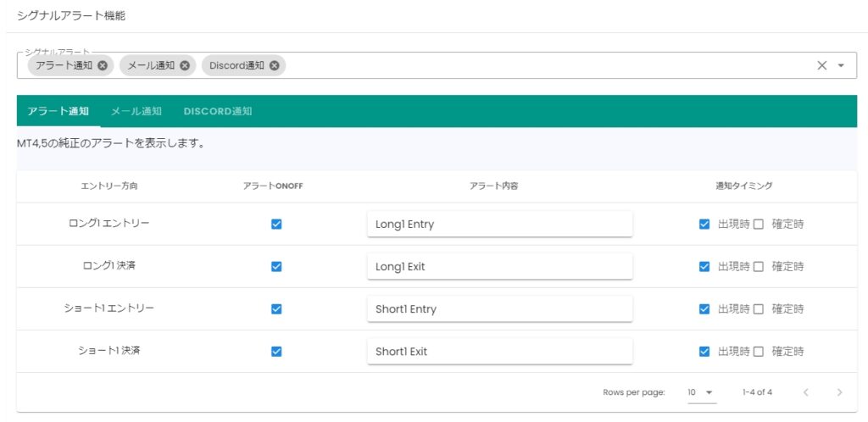Image resolution: width=868 pixels, height=422 pixels.
Task: Check 確定時 for ロング1 決済 row
Action: (759, 267)
